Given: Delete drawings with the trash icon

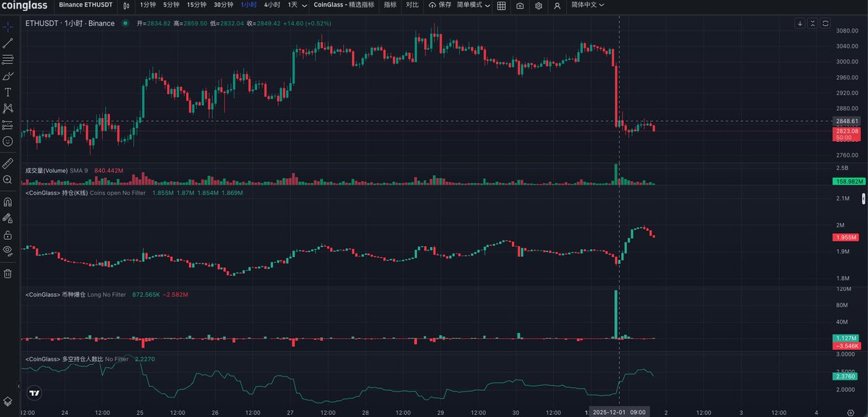Looking at the screenshot, I should [x=8, y=273].
